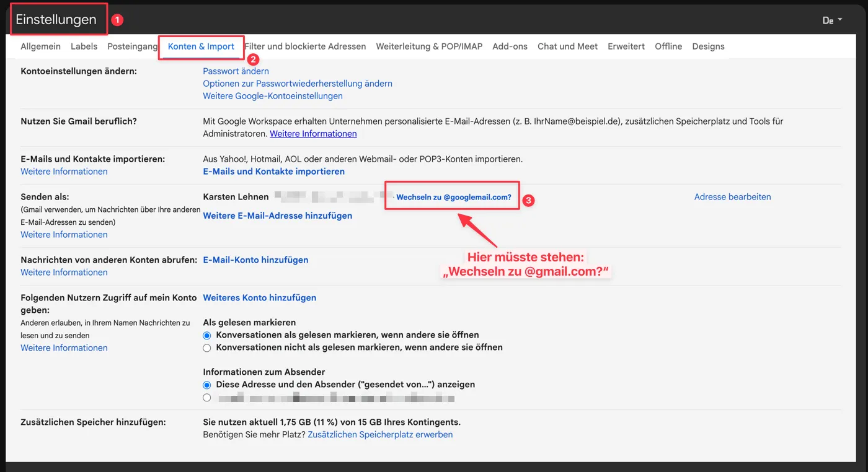The width and height of the screenshot is (868, 472).
Task: Select the Posteingang tab
Action: (132, 46)
